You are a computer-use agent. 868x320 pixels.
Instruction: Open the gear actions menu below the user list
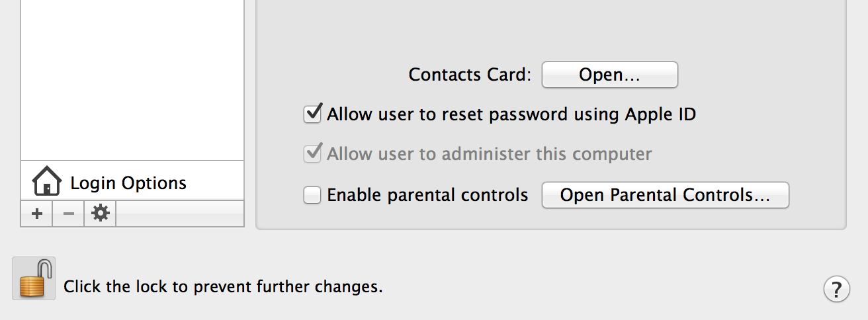point(100,214)
